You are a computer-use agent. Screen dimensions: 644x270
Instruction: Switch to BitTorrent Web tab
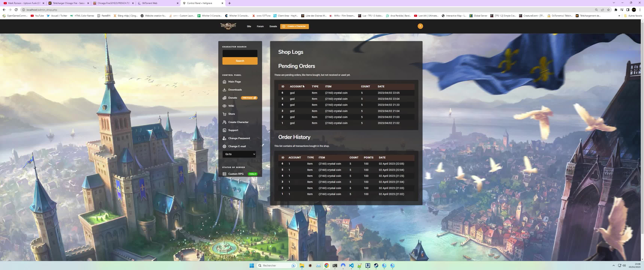158,3
